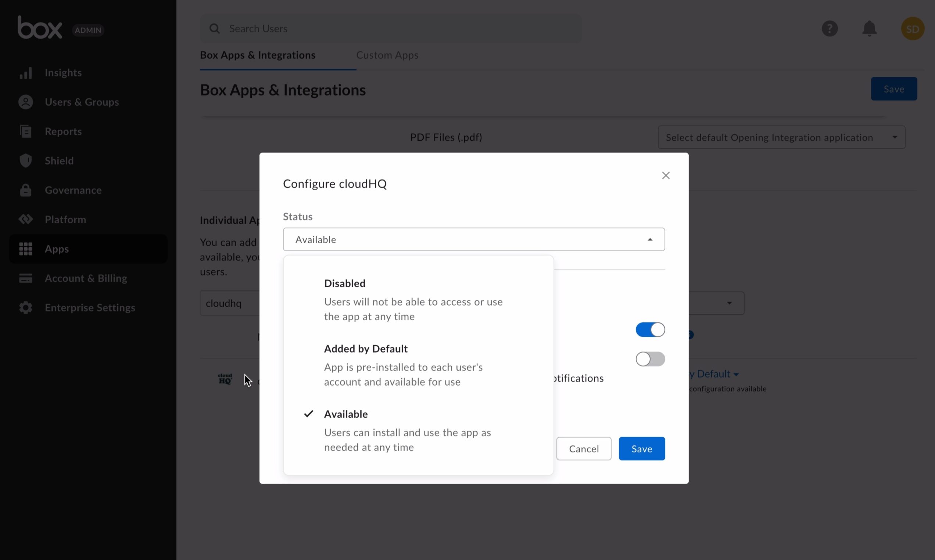Choose the Available status option
Viewport: 935px width, 560px height.
(x=418, y=430)
